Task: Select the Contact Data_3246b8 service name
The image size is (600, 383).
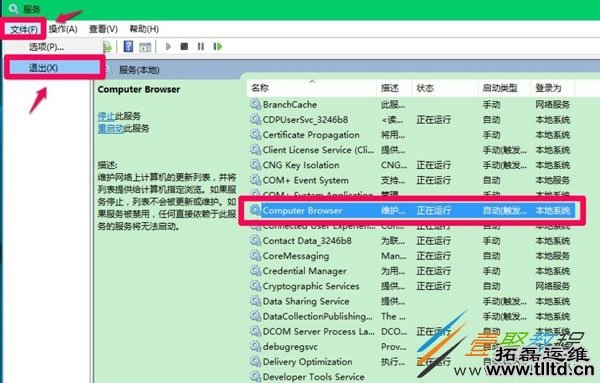Action: (x=307, y=241)
